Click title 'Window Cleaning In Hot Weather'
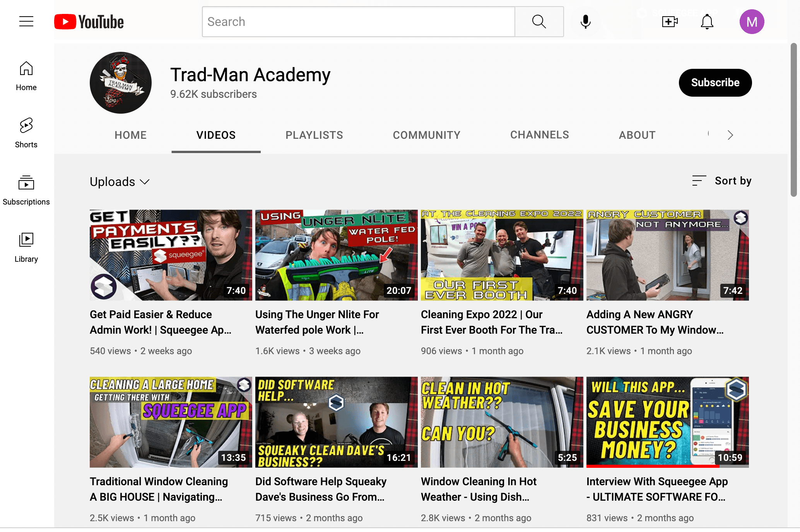The width and height of the screenshot is (800, 532). coord(479,489)
